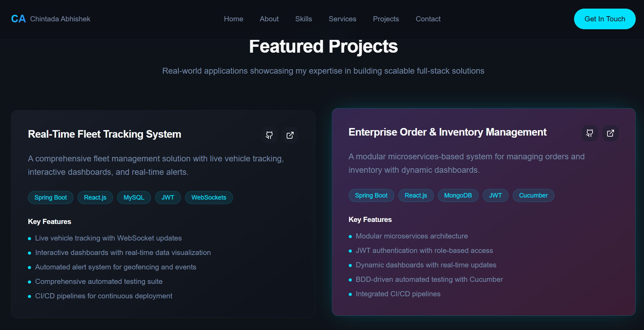
Task: Click the Chintada Abhishek site name
Action: tap(60, 19)
